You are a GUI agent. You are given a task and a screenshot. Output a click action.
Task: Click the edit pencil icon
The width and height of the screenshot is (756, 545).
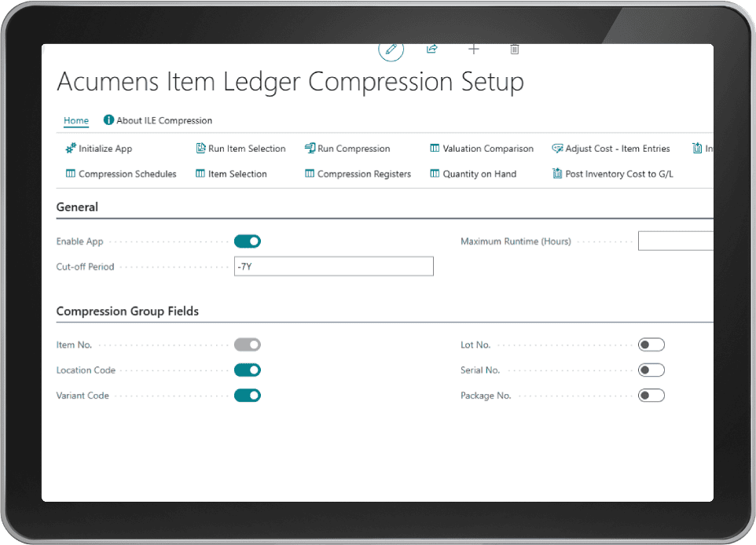point(391,50)
